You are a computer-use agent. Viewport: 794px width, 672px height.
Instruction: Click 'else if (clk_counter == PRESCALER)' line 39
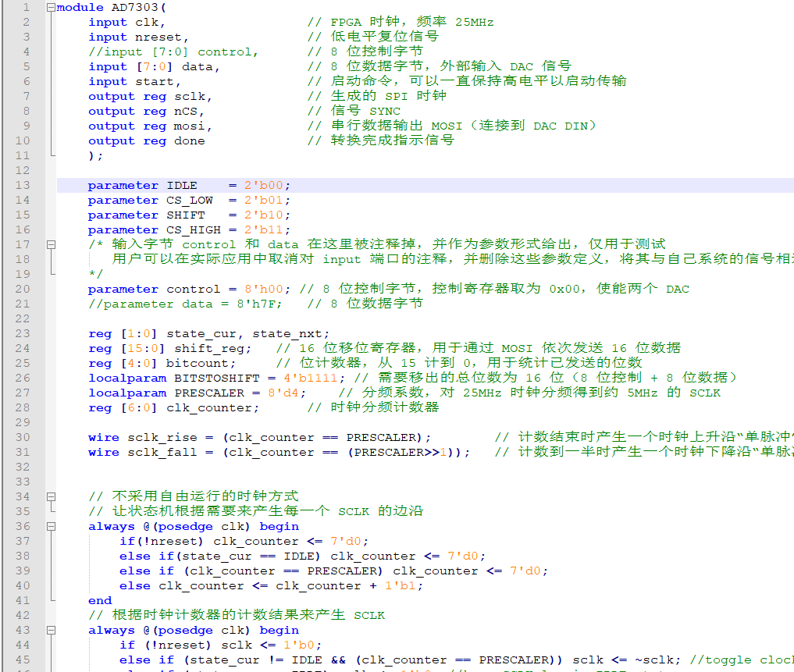coord(333,571)
